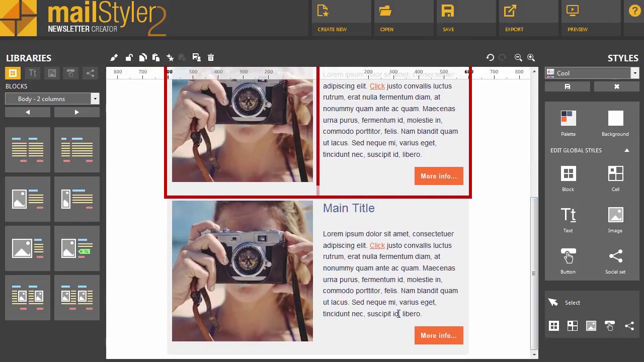Select the narrow image with text block thumbnail
This screenshot has width=644, height=362.
point(77,199)
